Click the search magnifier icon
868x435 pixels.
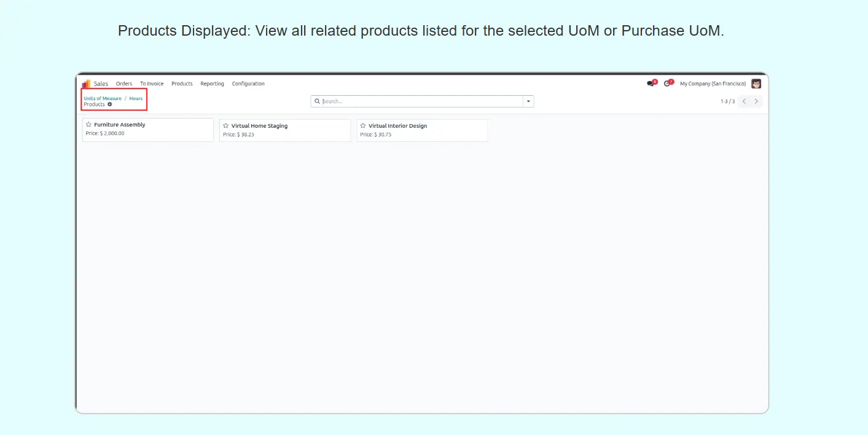(318, 101)
